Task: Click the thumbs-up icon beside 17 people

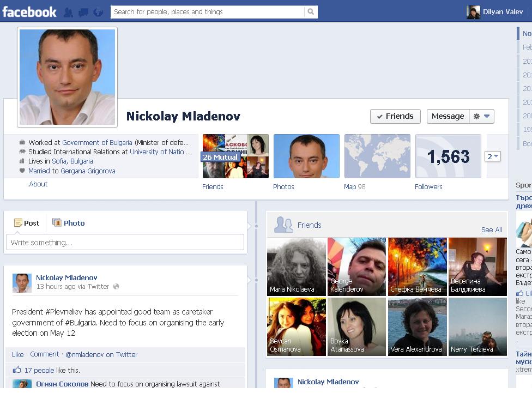Action: pos(16,370)
